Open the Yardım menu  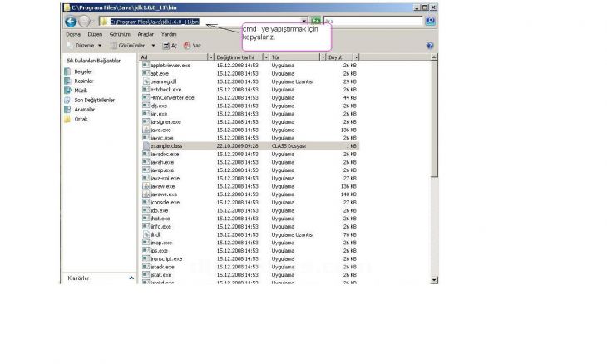(x=169, y=34)
